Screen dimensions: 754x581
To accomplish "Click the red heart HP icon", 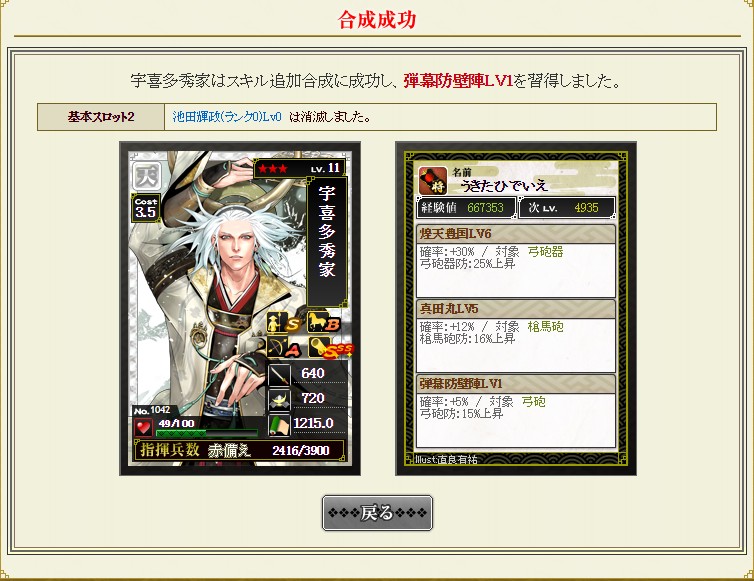I will point(143,427).
